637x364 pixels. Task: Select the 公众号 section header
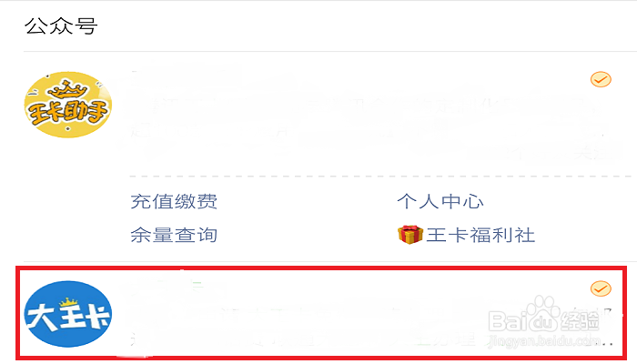(x=61, y=26)
